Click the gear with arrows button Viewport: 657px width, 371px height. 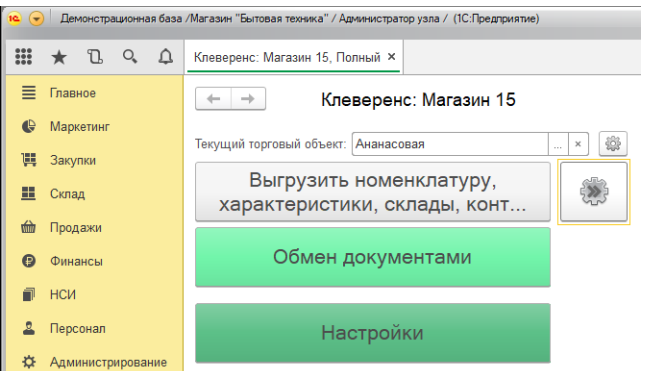(x=594, y=192)
